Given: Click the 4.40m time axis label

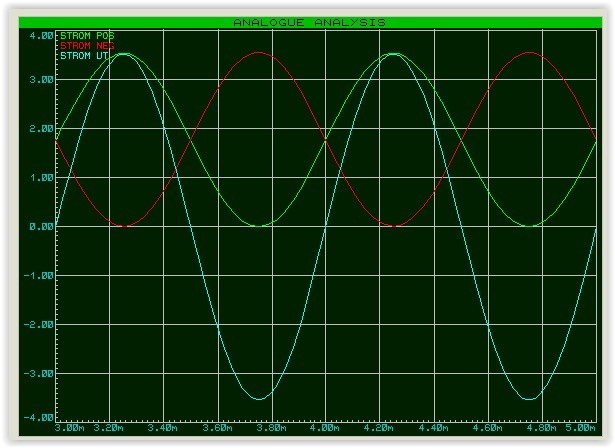Looking at the screenshot, I should [433, 428].
